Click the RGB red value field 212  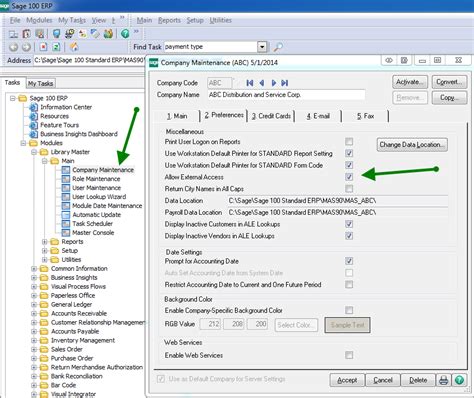(x=210, y=324)
